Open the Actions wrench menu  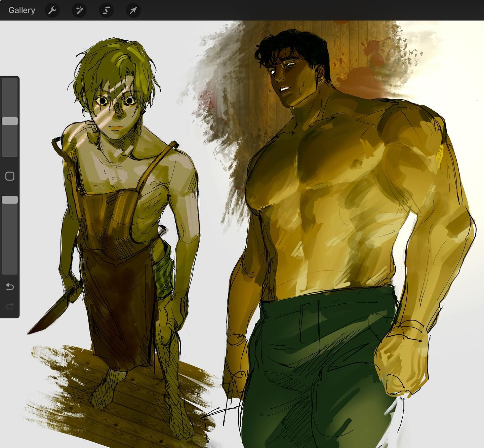point(52,10)
